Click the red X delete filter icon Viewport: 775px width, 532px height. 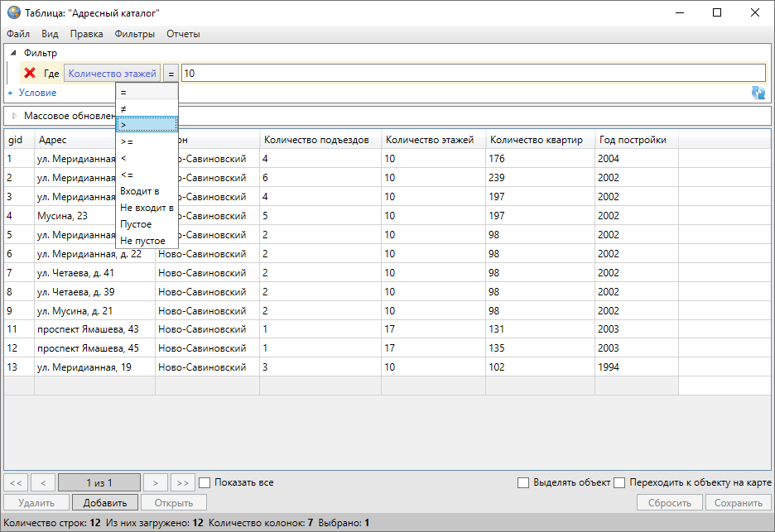30,74
